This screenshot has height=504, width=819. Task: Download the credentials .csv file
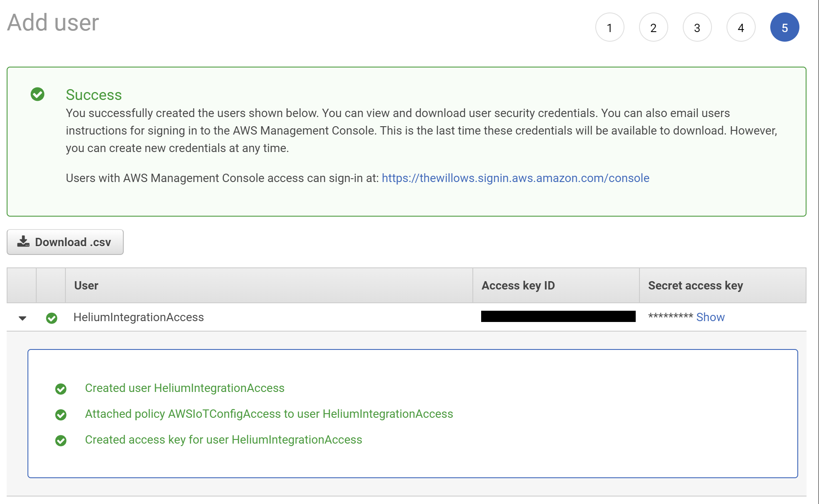65,242
